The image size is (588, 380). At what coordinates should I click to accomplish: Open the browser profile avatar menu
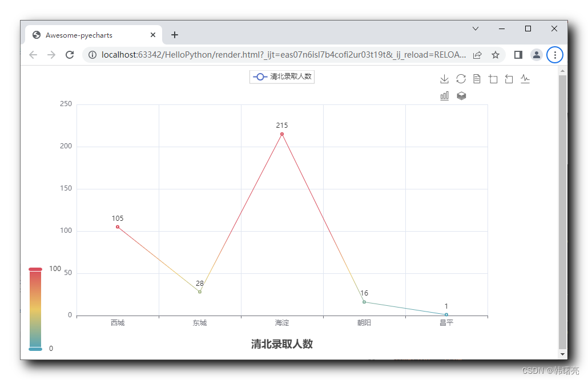536,55
